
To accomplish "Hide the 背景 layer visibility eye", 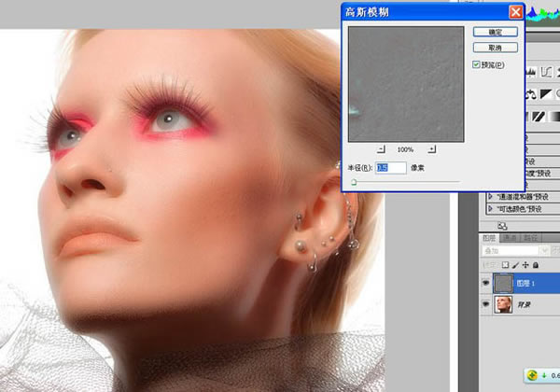I will coord(485,304).
